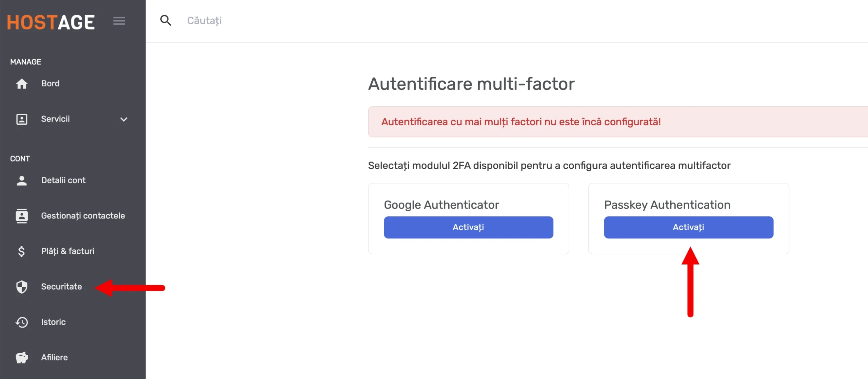Activate Google Authenticator

[x=468, y=227]
